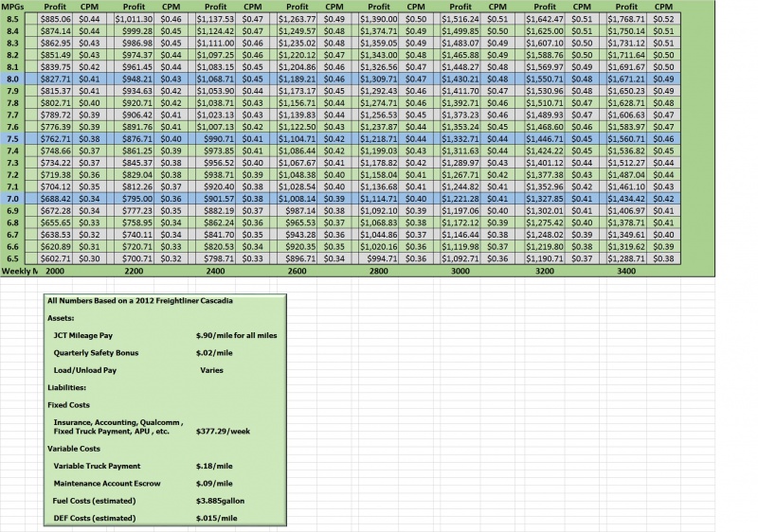Select the $.18/mile truck payment value

click(x=214, y=466)
